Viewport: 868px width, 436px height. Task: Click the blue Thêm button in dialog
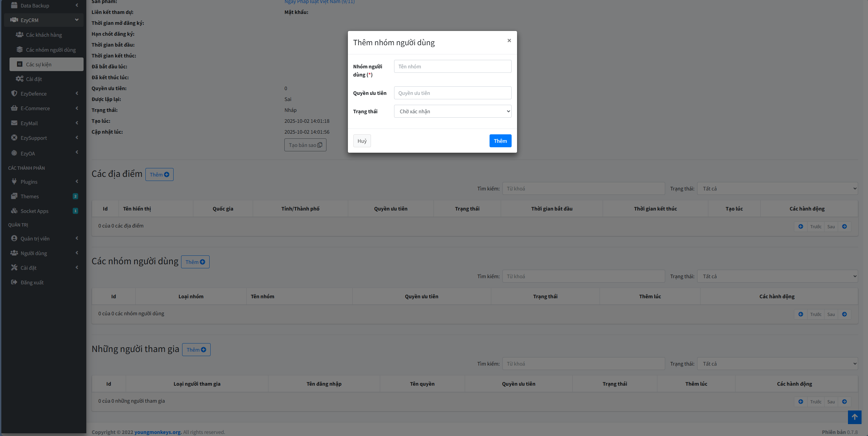pyautogui.click(x=500, y=141)
